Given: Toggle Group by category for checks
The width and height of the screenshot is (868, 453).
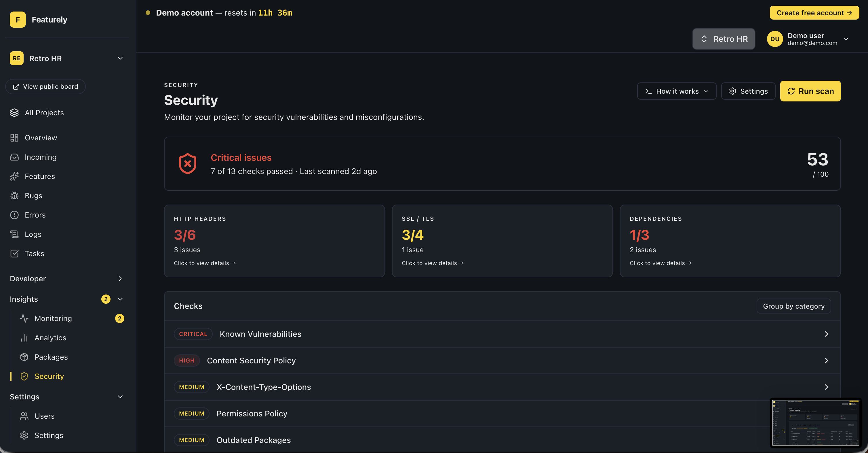Looking at the screenshot, I should (793, 306).
